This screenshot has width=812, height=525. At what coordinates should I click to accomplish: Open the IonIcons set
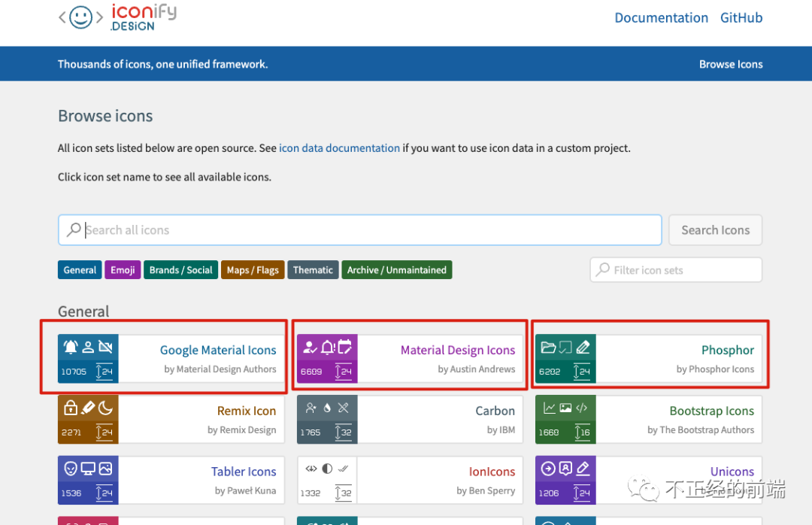click(492, 472)
